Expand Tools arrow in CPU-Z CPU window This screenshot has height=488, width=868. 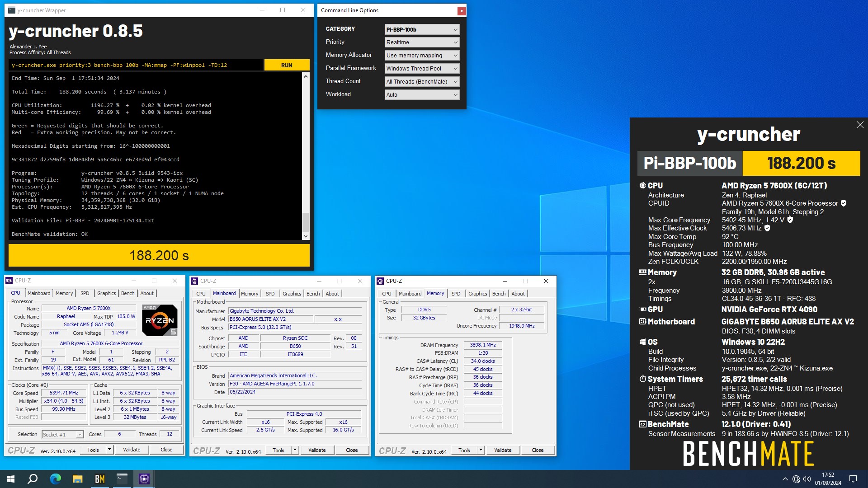coord(109,450)
